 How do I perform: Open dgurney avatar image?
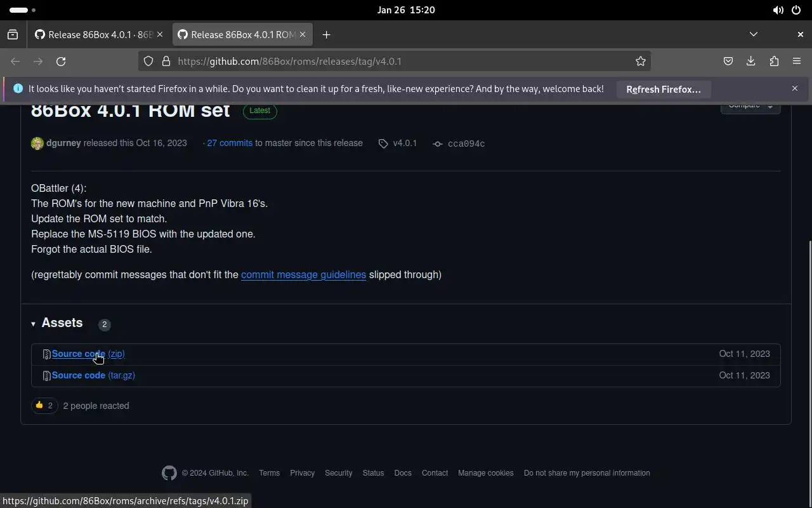[37, 144]
